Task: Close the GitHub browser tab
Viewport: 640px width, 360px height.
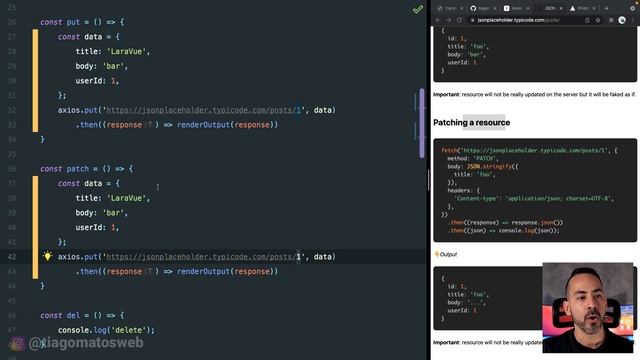Action: tap(495, 8)
